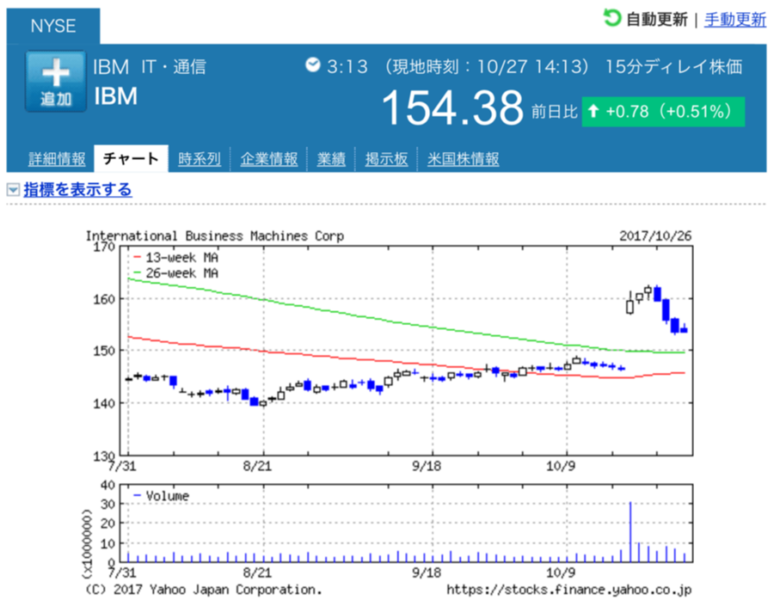Click the 前日比 label

point(554,111)
